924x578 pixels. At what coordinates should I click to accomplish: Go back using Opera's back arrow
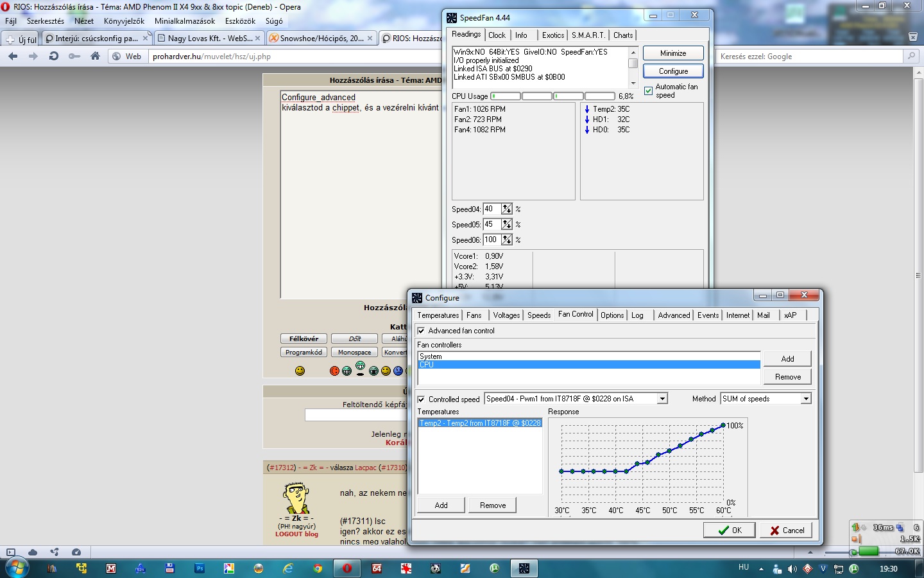[x=13, y=57]
